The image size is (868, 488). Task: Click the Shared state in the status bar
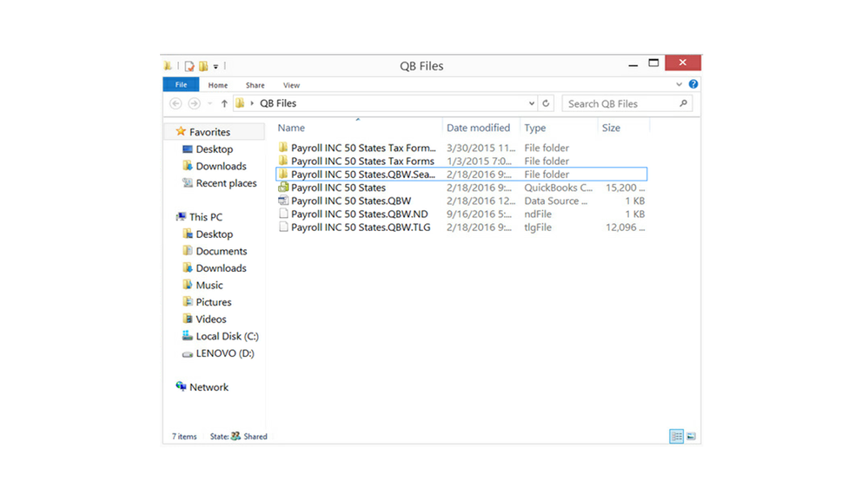point(249,437)
